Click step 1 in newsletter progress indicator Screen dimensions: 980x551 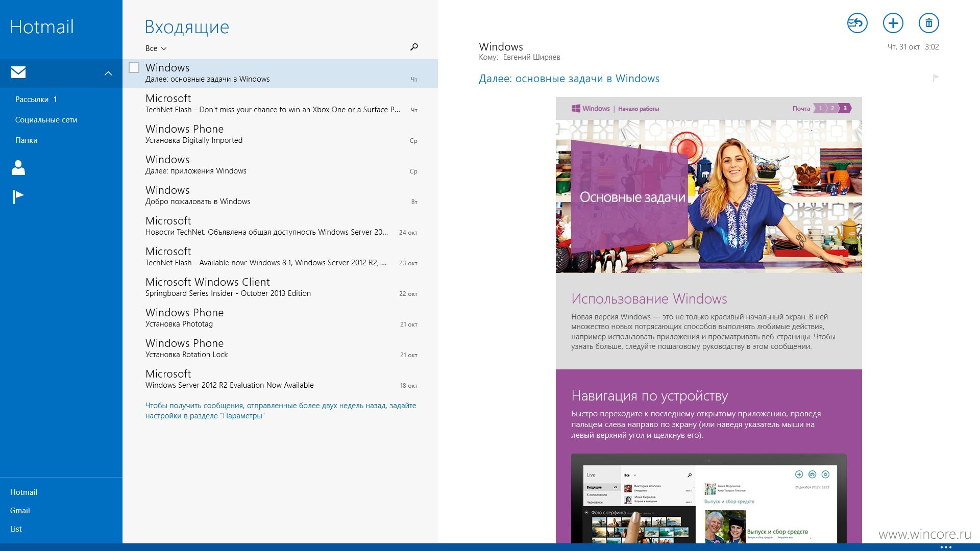pos(820,108)
